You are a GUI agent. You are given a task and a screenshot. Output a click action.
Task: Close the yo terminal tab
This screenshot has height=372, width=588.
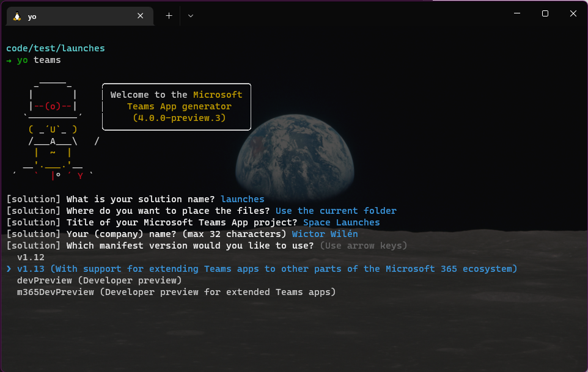click(x=140, y=16)
